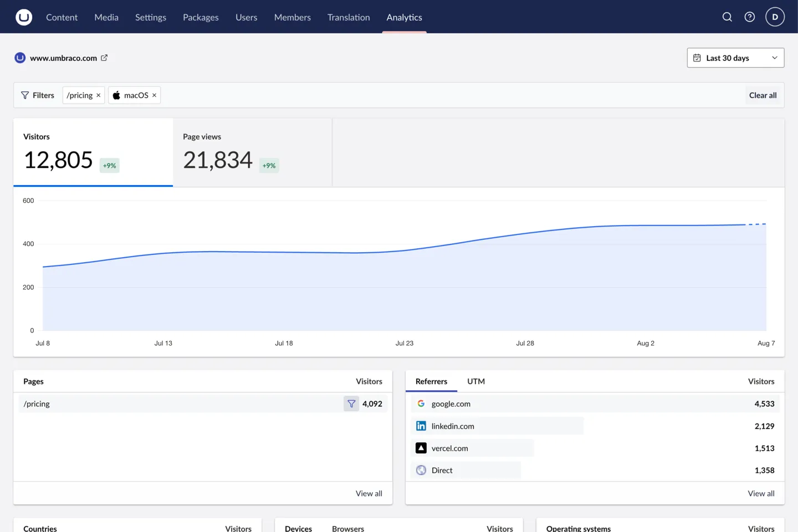Image resolution: width=798 pixels, height=532 pixels.
Task: Expand the Last 30 days dropdown
Action: [735, 58]
